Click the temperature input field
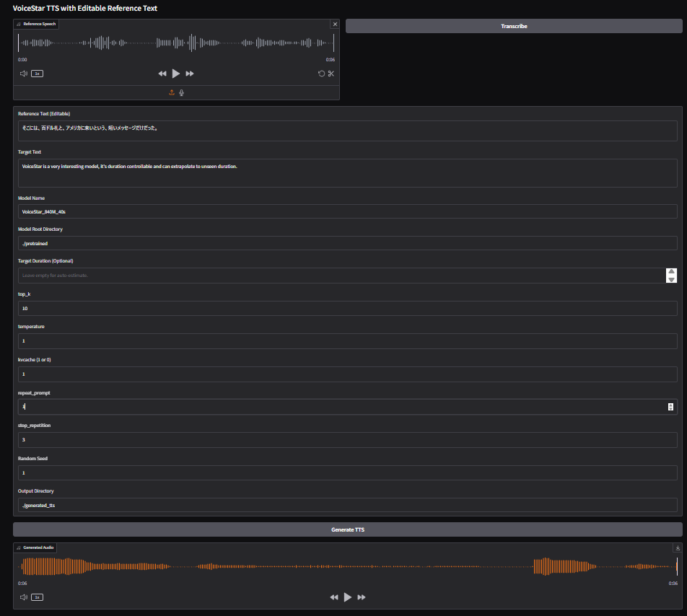Image resolution: width=687 pixels, height=616 pixels. (347, 341)
